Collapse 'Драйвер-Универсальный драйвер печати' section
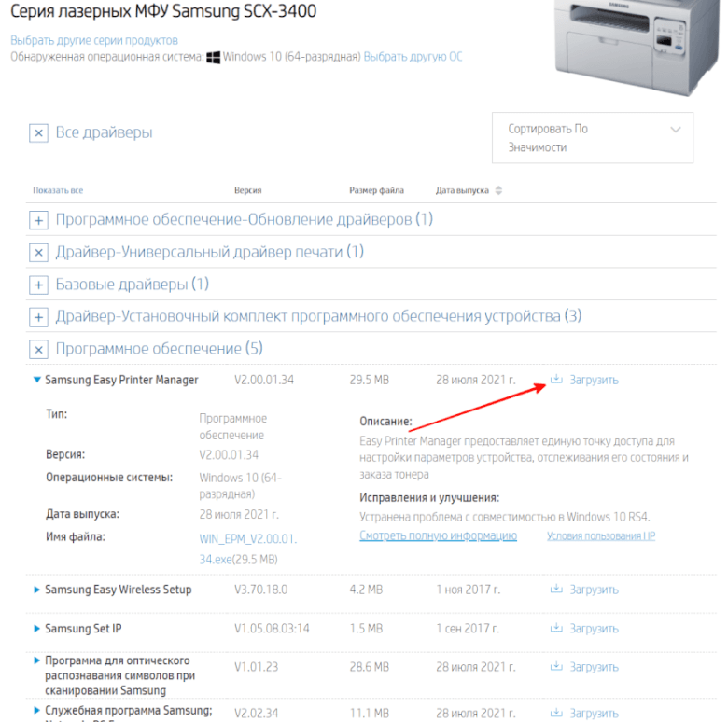Image resolution: width=728 pixels, height=722 pixels. click(x=38, y=253)
